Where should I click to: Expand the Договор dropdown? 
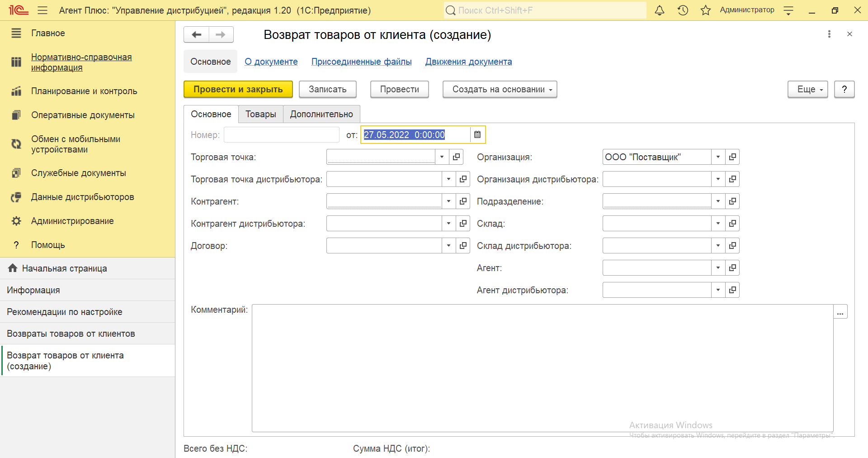click(448, 245)
